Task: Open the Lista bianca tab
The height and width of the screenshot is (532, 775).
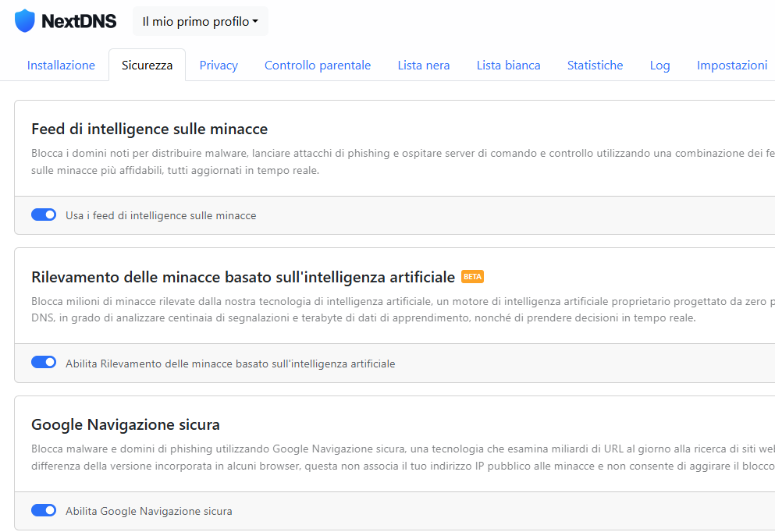Action: (508, 66)
